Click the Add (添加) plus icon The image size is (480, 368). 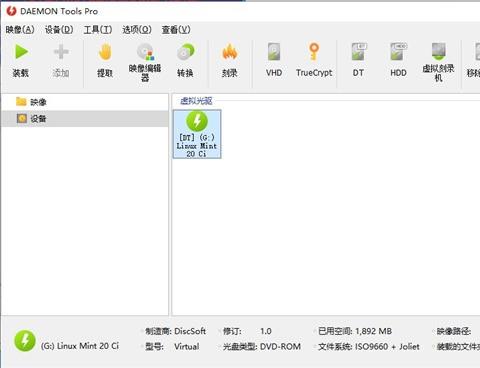61,52
